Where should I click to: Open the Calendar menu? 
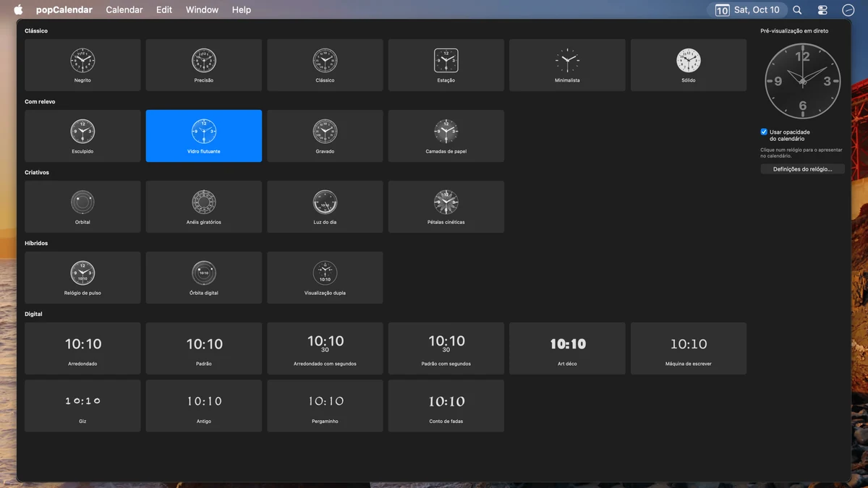pyautogui.click(x=124, y=10)
